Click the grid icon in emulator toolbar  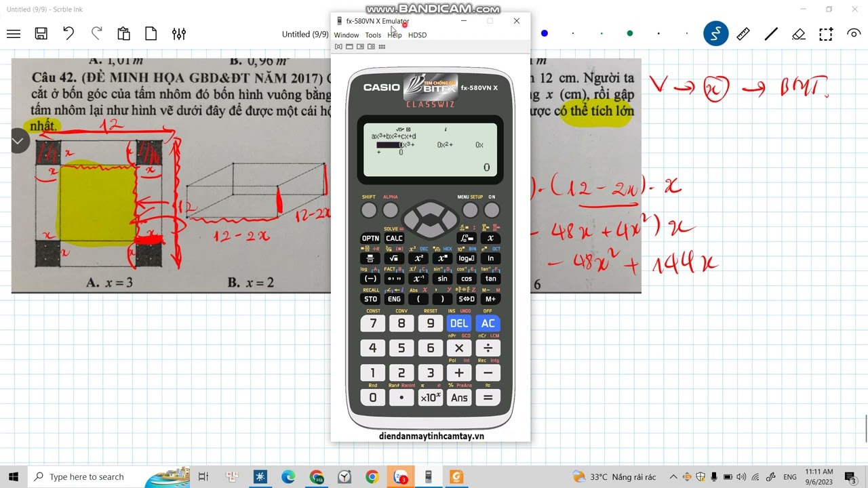click(x=382, y=47)
